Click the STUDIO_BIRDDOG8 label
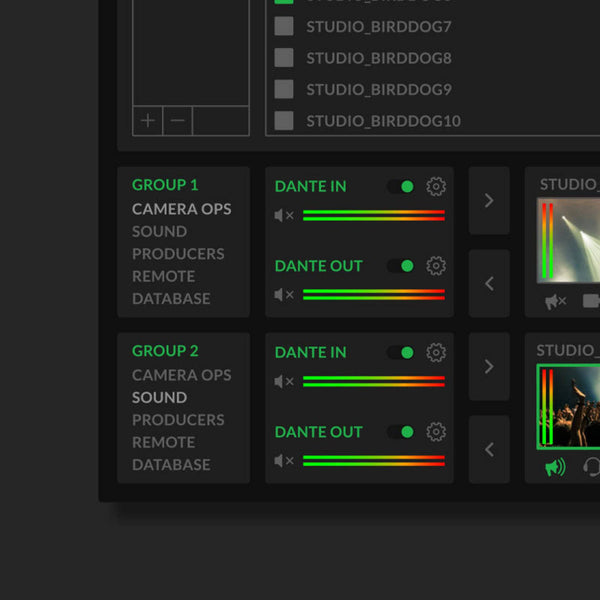The height and width of the screenshot is (600, 600). (x=379, y=58)
